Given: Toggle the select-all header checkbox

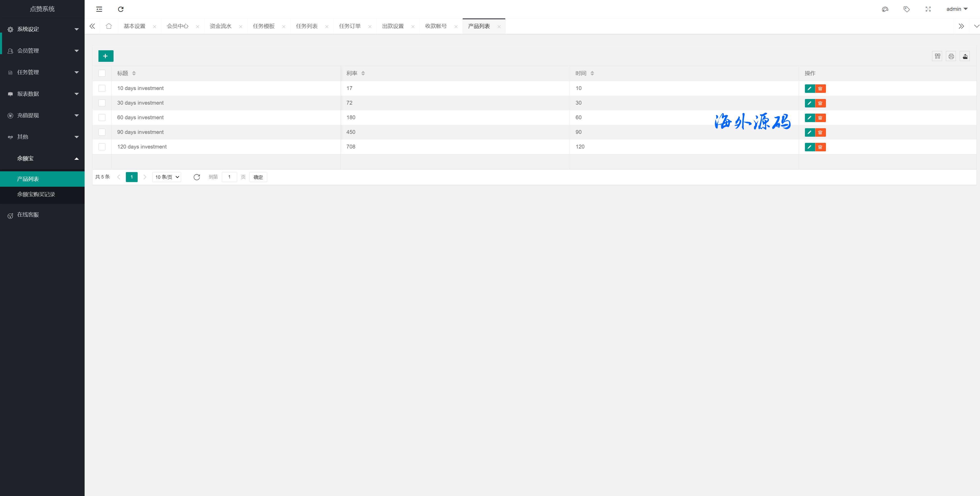Looking at the screenshot, I should [x=102, y=73].
